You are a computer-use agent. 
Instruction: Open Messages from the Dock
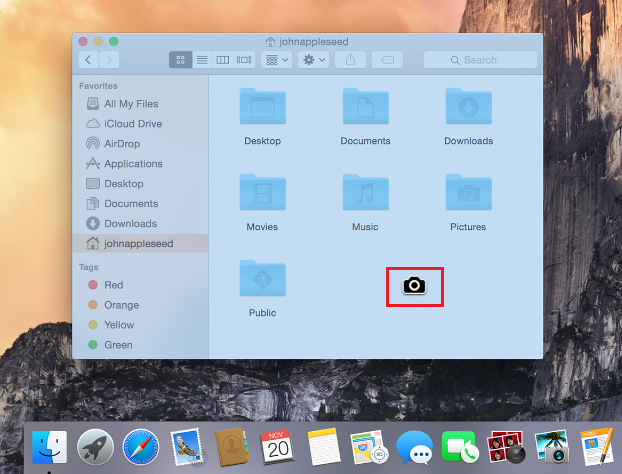coord(415,447)
